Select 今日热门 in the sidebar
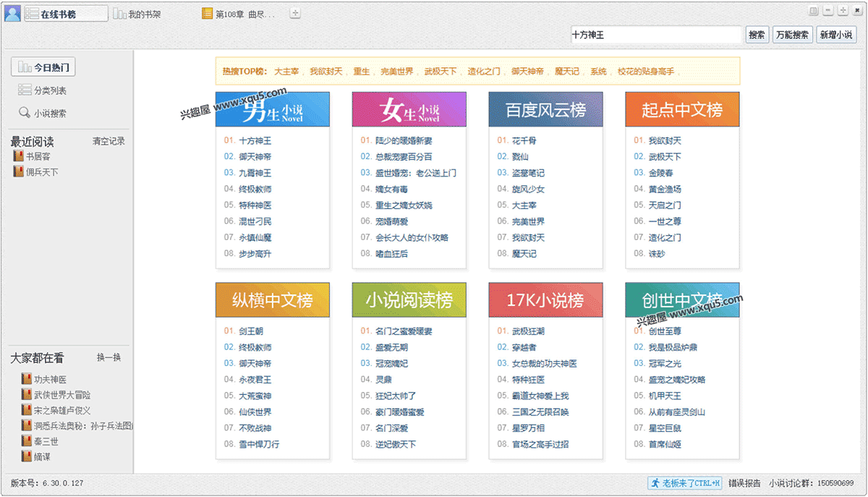The height and width of the screenshot is (497, 868). (43, 67)
